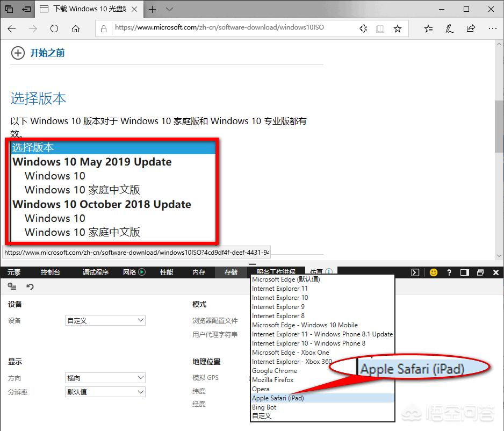Close the Windows 10 download tab
The width and height of the screenshot is (504, 431).
tap(134, 9)
